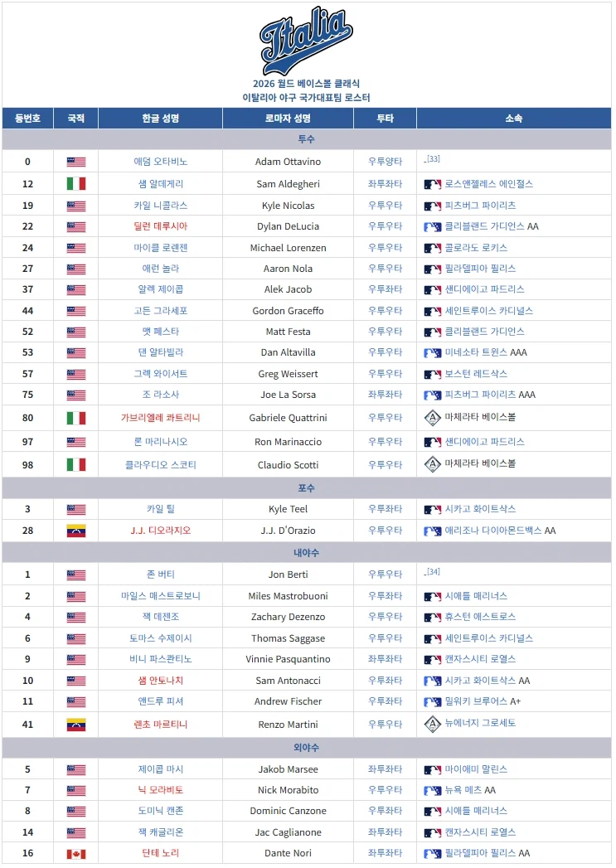616x868 pixels.
Task: Click the Venezuelan flag in Renzo Martini's row
Action: point(76,725)
